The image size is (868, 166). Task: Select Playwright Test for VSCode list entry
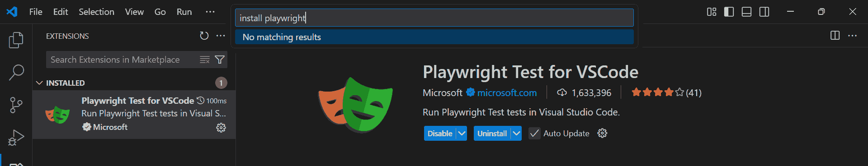[x=134, y=114]
